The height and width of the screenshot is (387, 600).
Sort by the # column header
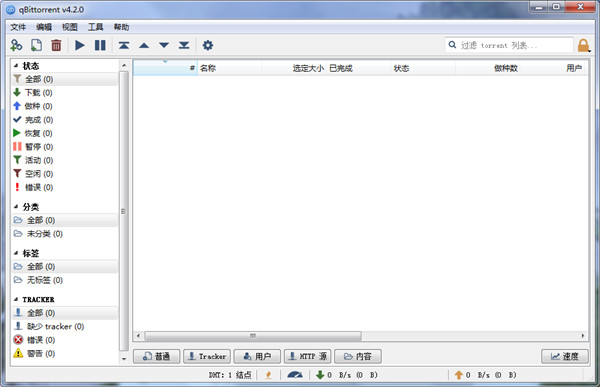tap(165, 68)
